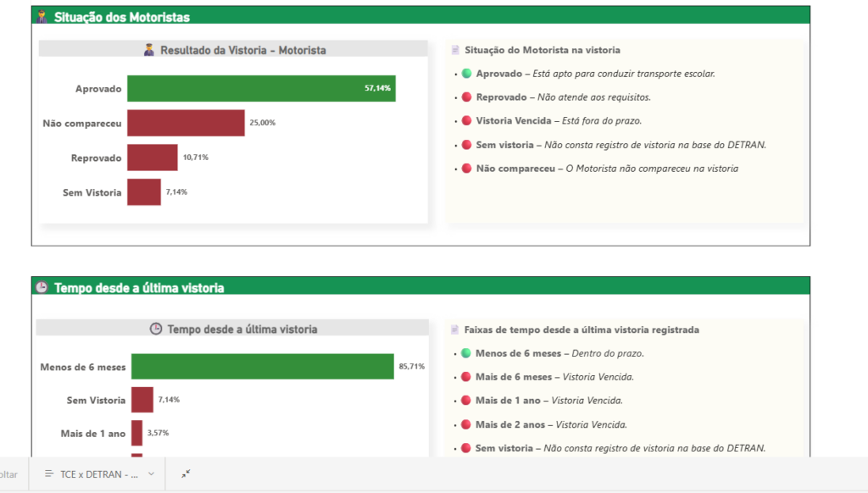Select the Mais de 1 ano bar

tap(136, 433)
